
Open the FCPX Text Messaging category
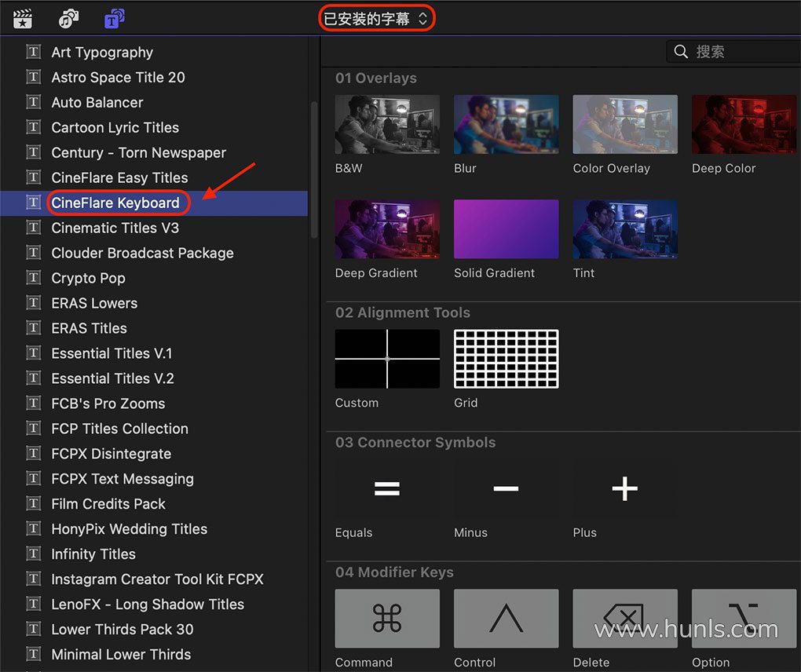122,479
